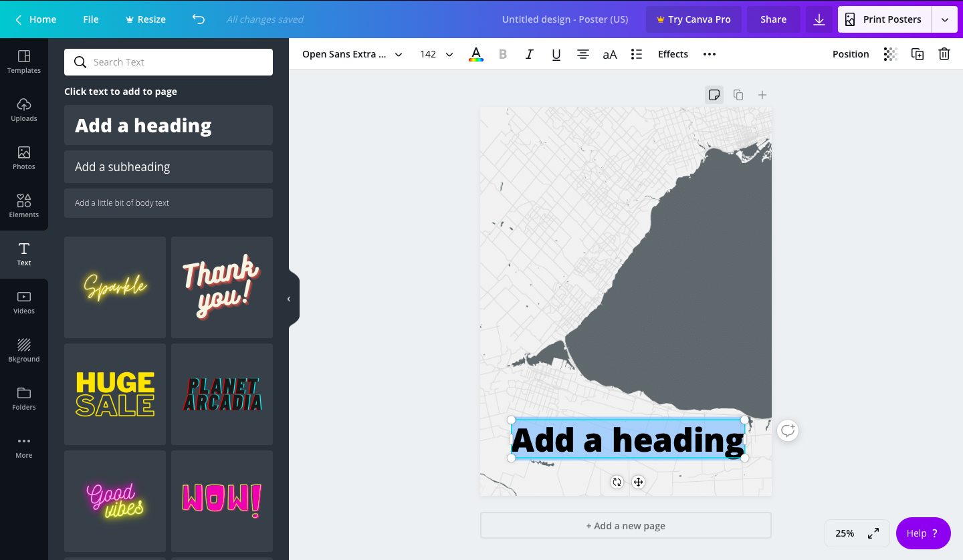The width and height of the screenshot is (963, 560).
Task: Open the Folders sidebar panel
Action: pos(24,399)
